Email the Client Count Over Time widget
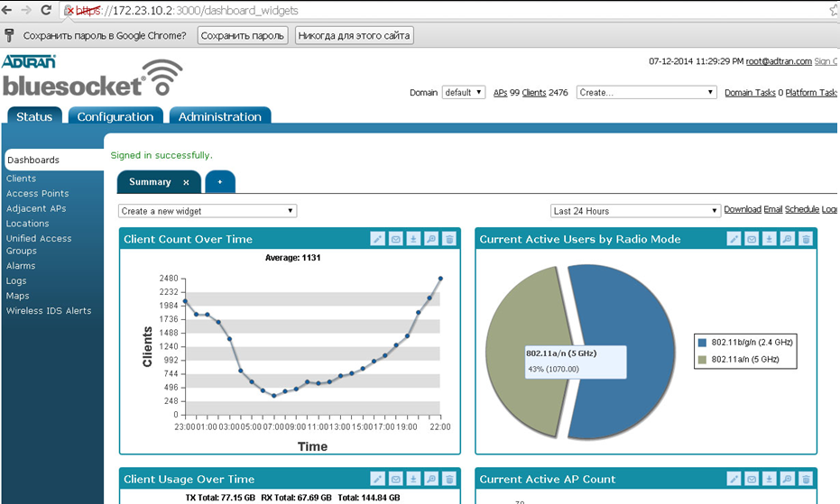840x504 pixels. click(x=395, y=239)
